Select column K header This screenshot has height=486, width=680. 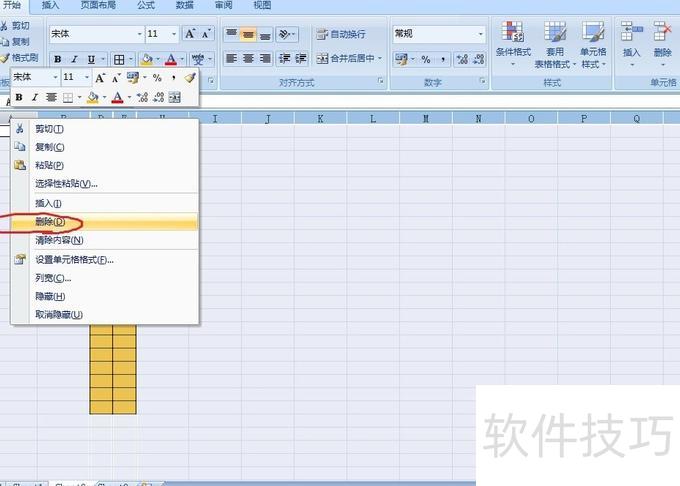[x=320, y=119]
